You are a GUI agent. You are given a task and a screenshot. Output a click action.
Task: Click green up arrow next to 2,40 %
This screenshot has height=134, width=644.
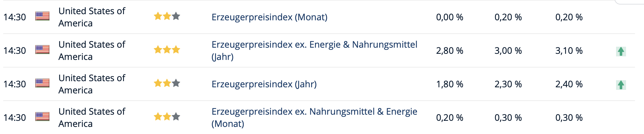pyautogui.click(x=621, y=85)
